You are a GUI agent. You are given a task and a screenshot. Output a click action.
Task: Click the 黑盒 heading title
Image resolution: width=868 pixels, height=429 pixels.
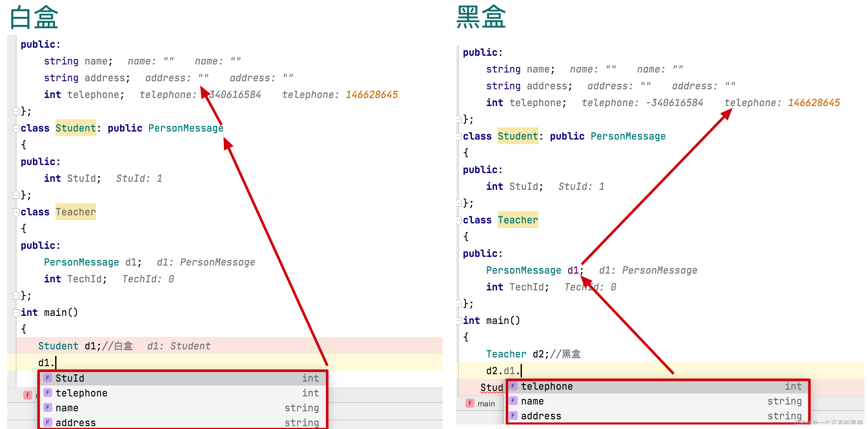481,16
